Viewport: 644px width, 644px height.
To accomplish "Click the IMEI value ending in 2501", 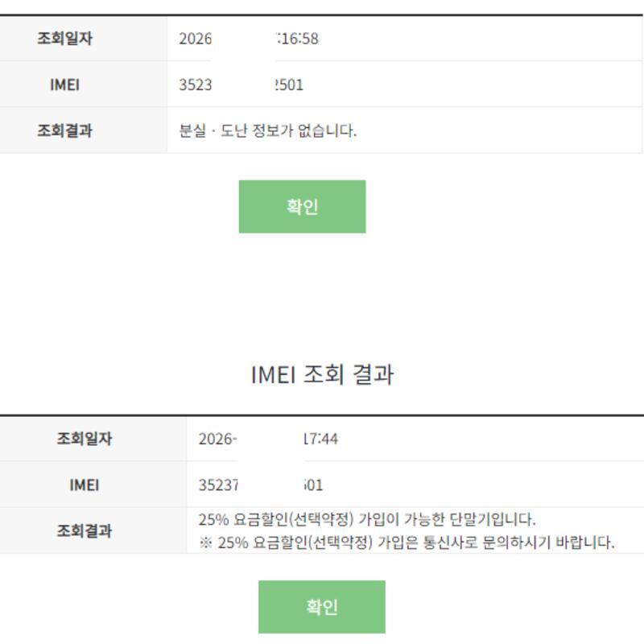I will click(241, 85).
